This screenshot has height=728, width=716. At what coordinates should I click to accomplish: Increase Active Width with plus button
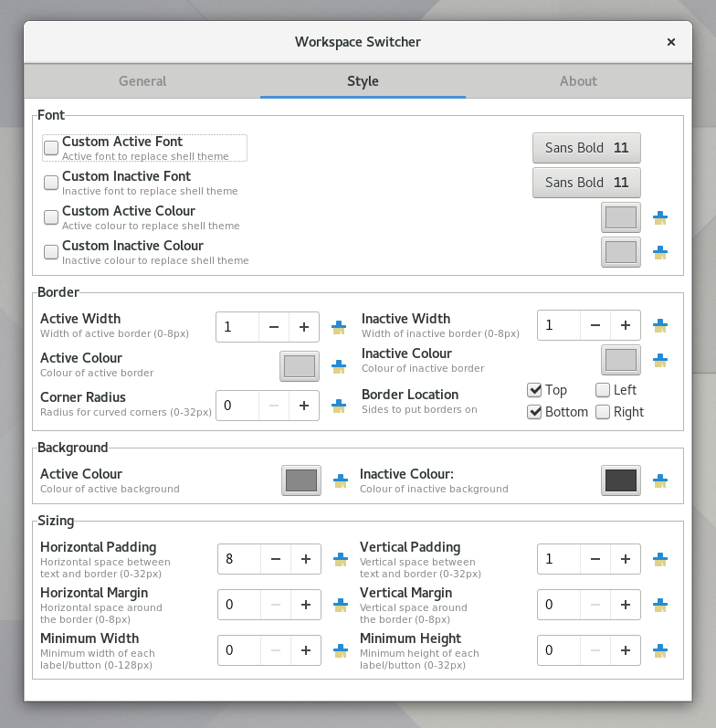tap(304, 327)
